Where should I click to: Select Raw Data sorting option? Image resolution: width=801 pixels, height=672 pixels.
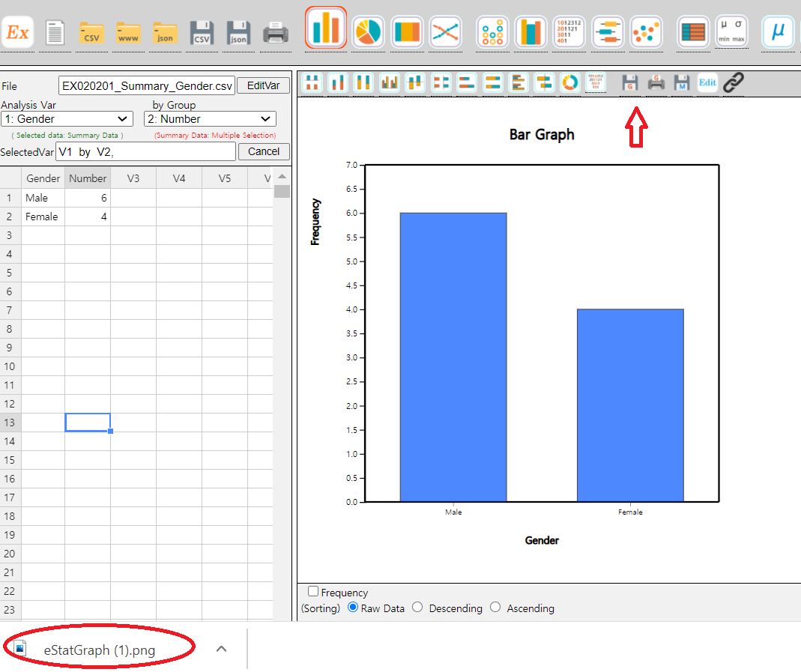pyautogui.click(x=352, y=607)
